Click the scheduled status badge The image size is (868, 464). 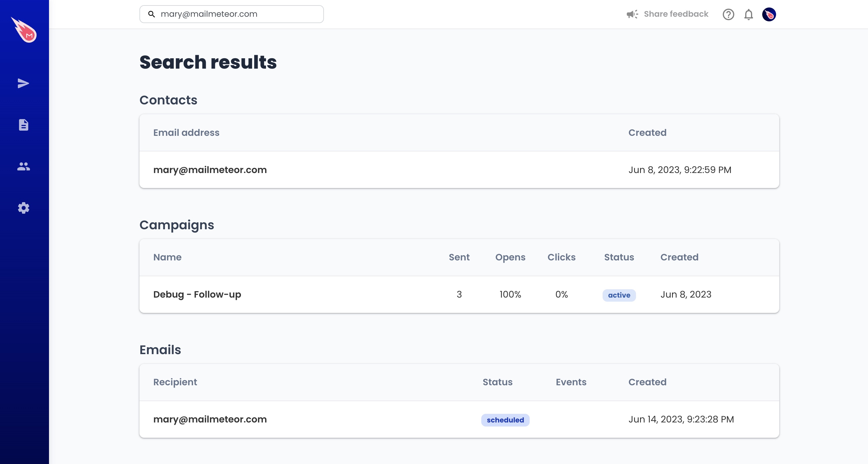click(x=505, y=420)
